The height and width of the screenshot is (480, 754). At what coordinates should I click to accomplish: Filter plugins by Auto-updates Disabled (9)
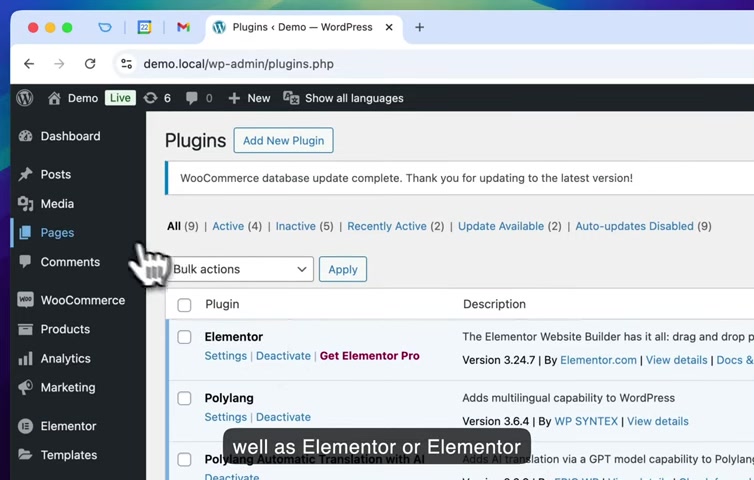[643, 226]
